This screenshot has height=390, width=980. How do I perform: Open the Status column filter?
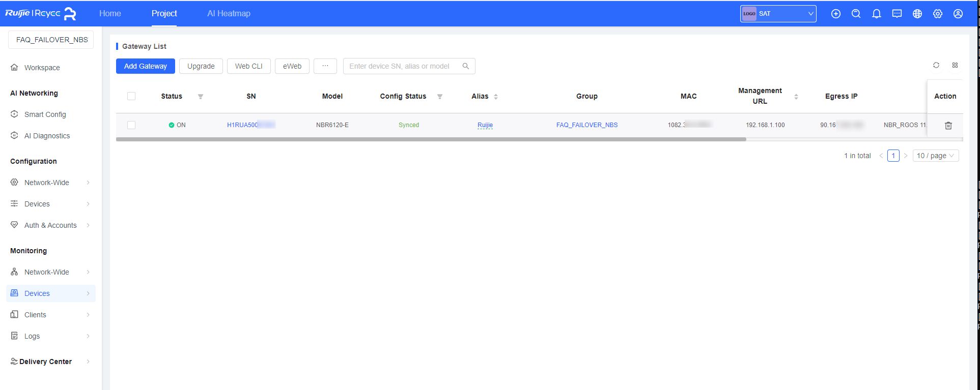click(x=201, y=97)
